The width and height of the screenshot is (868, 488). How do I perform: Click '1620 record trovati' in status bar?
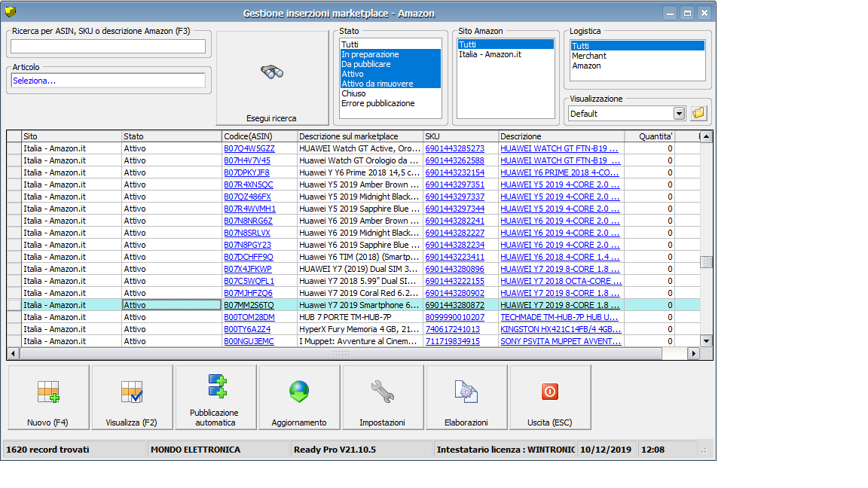(x=47, y=450)
